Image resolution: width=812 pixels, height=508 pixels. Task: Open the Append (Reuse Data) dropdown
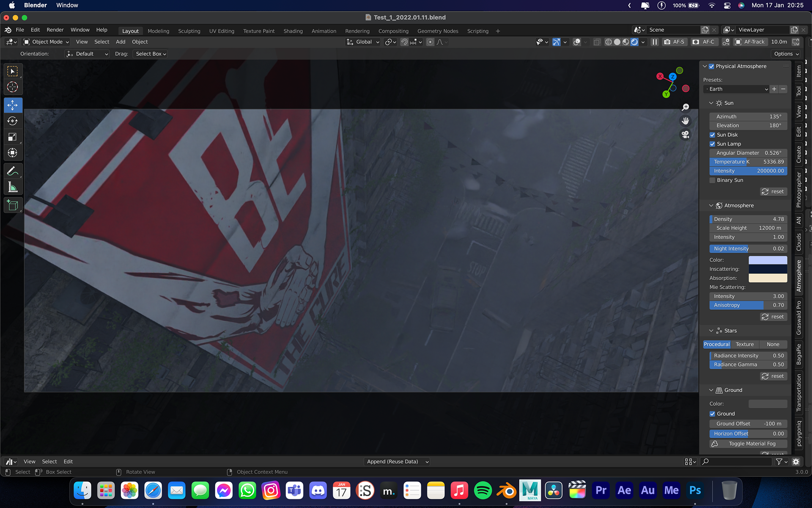(398, 461)
